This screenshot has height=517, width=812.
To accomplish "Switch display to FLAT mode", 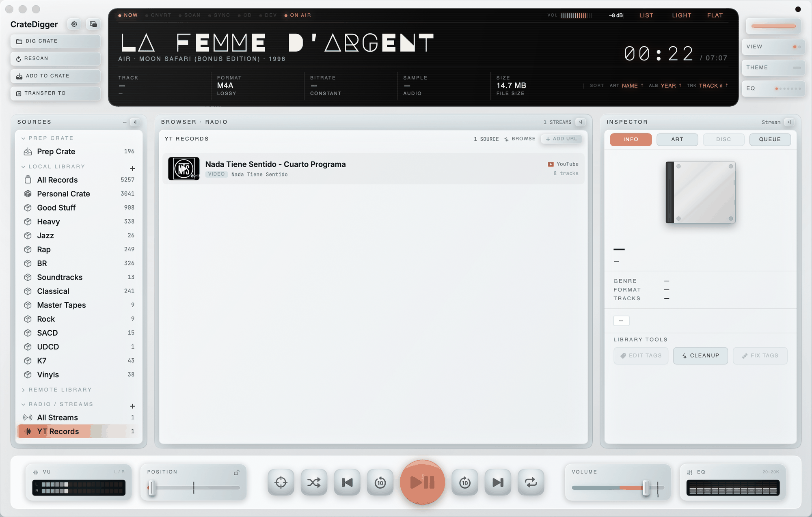I will 715,15.
